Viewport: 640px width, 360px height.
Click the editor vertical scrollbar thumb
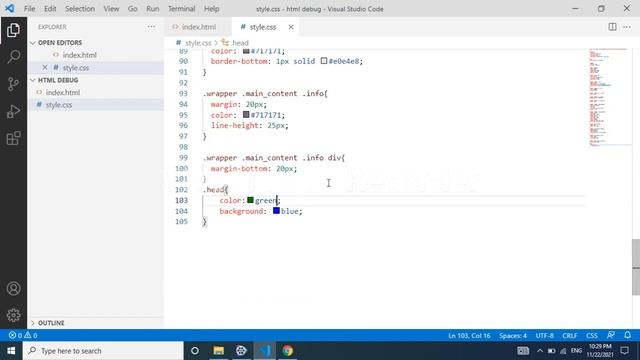(636, 267)
